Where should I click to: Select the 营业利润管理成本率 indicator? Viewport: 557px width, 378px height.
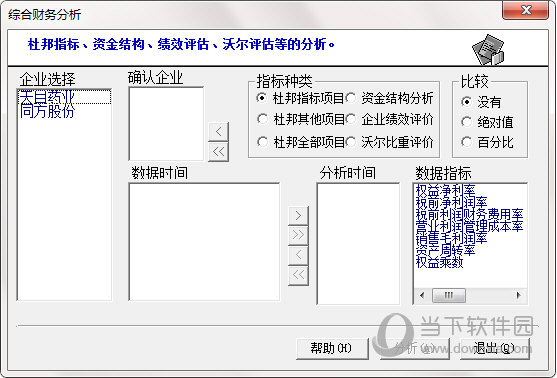coord(469,226)
